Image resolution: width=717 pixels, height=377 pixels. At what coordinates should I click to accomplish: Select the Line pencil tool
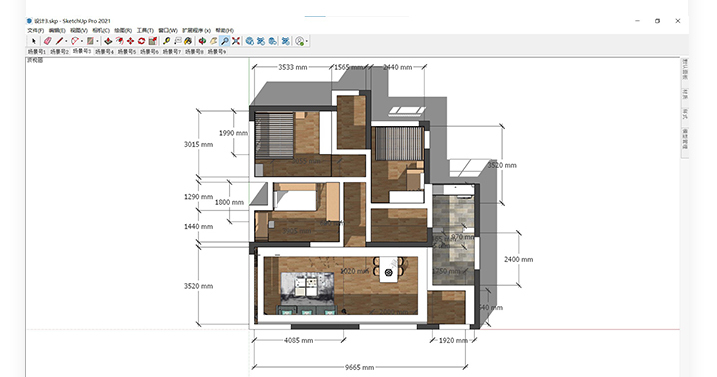pyautogui.click(x=59, y=41)
